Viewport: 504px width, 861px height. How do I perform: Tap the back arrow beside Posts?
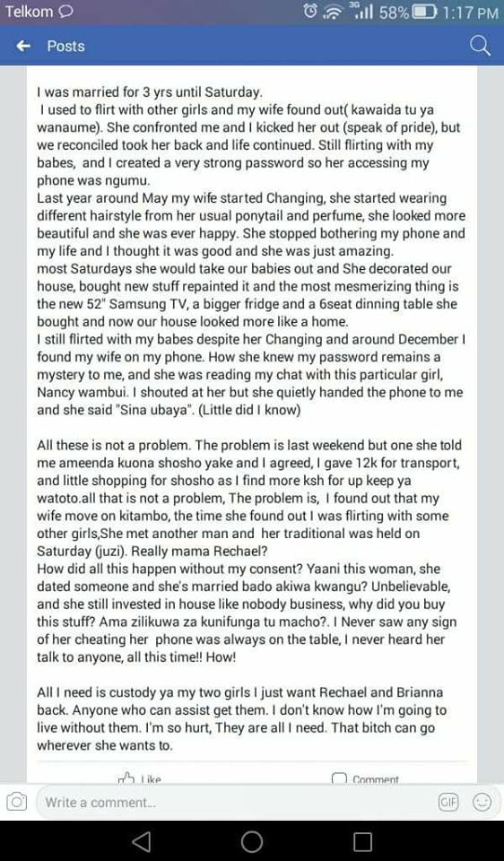(23, 46)
